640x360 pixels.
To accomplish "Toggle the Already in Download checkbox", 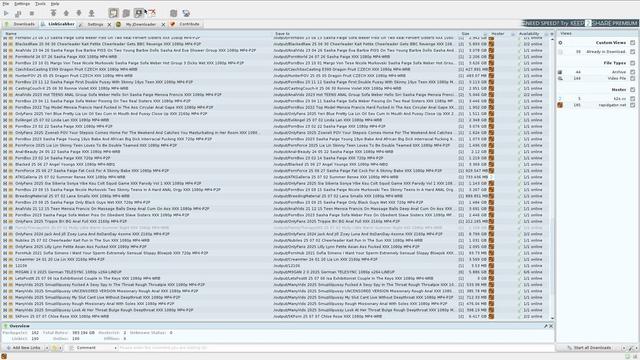I will (x=633, y=52).
